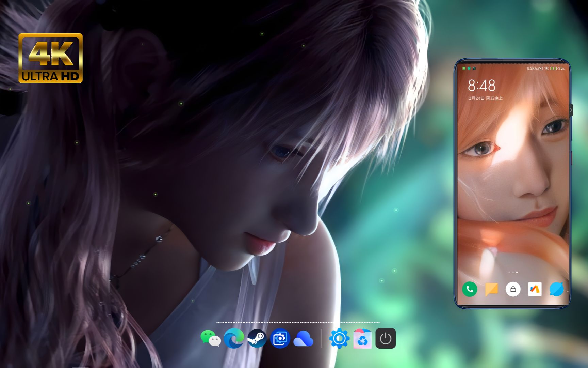
Task: Tap the 0.2K/s network speed text
Action: point(532,68)
